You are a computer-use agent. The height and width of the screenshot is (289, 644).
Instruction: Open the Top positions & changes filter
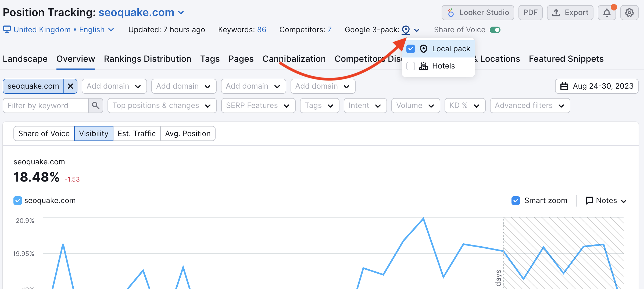pyautogui.click(x=162, y=106)
